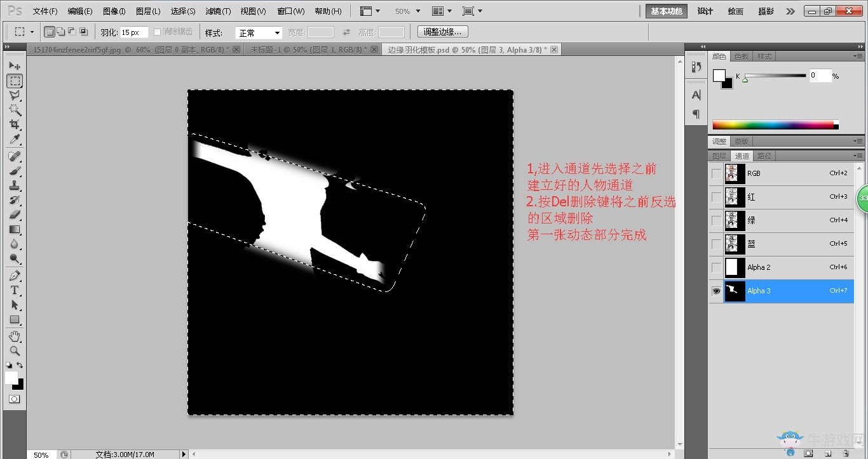
Task: Select the Blur tool
Action: coord(15,244)
